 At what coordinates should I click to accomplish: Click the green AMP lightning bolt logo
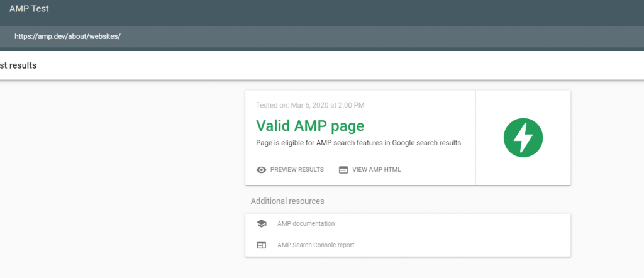[523, 138]
